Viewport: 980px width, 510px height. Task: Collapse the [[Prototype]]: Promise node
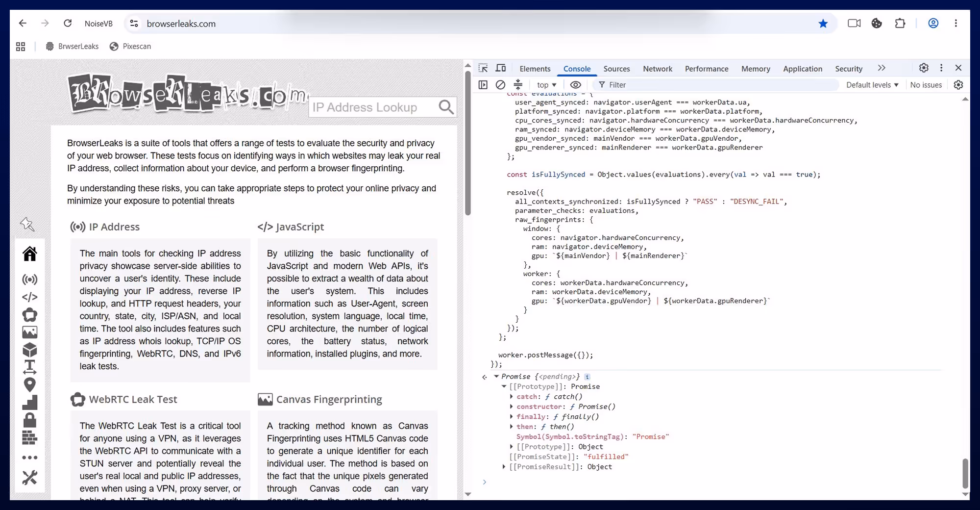(504, 386)
